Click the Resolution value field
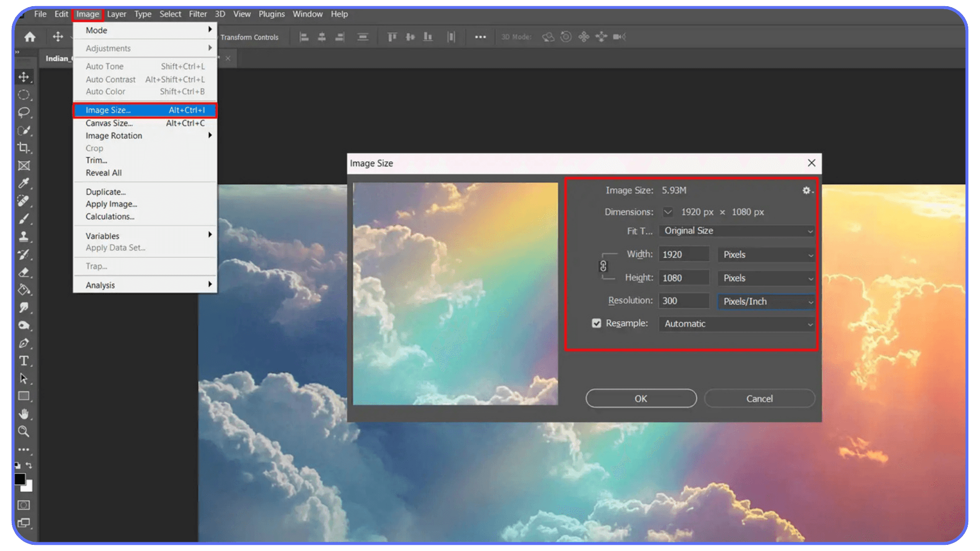The height and width of the screenshot is (551, 980). pyautogui.click(x=684, y=301)
